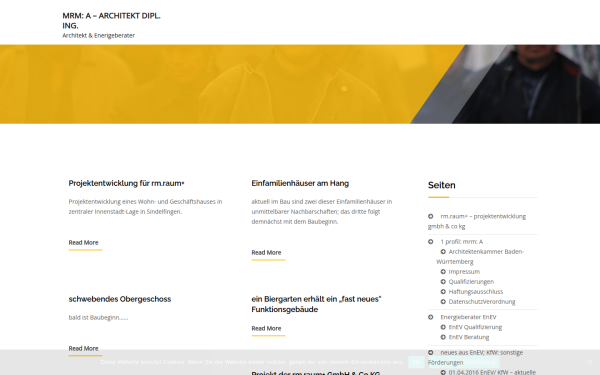Click arrow icon beside EnEV Beratung

click(443, 337)
